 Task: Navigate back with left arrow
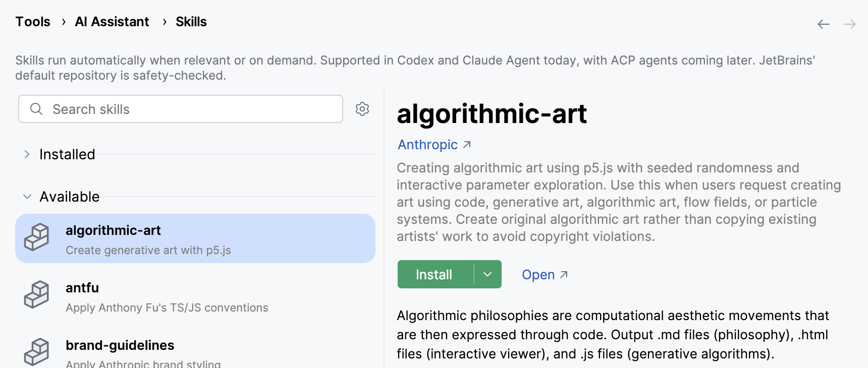(x=824, y=24)
